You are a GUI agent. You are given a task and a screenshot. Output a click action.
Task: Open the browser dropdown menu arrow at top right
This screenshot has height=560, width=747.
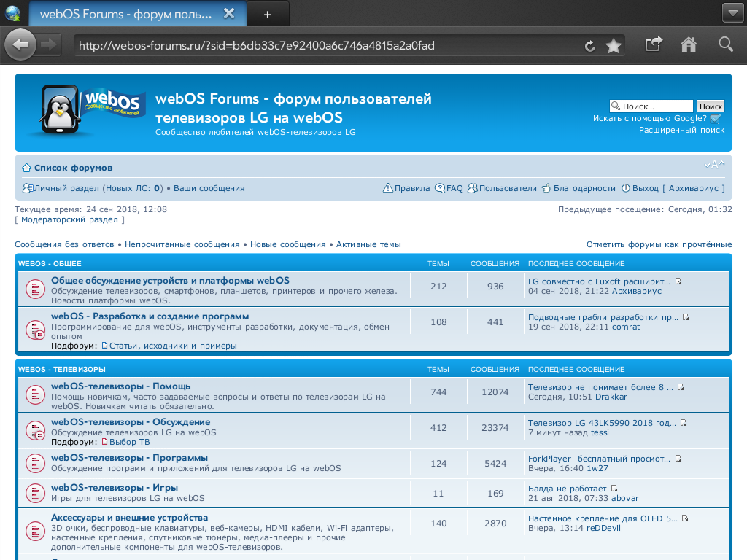pos(732,13)
